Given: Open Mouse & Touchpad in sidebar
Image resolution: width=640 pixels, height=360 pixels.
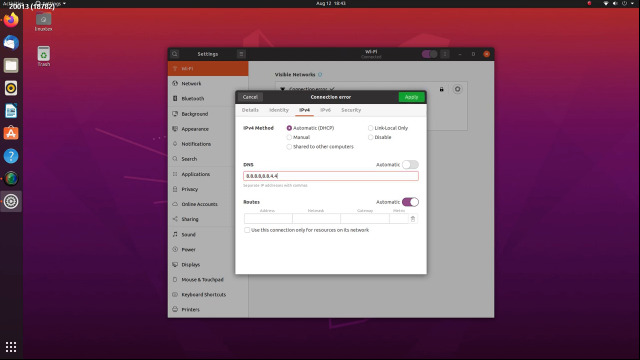Looking at the screenshot, I should coord(208,280).
